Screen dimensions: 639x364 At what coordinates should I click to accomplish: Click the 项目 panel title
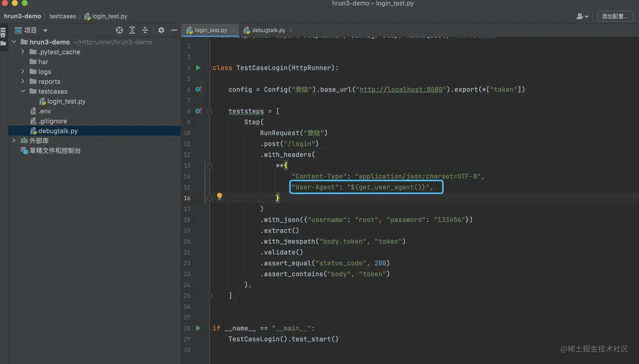30,30
